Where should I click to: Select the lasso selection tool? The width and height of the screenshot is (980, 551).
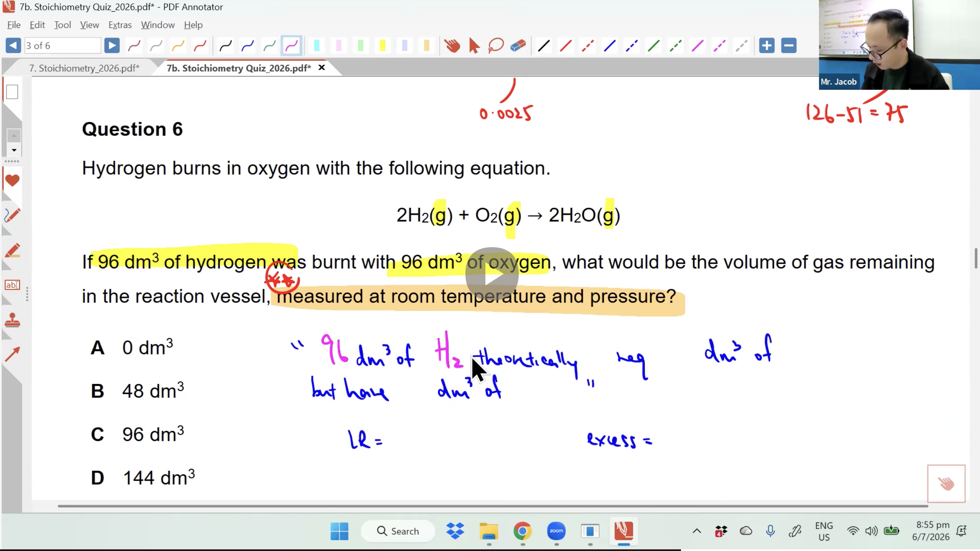click(496, 45)
